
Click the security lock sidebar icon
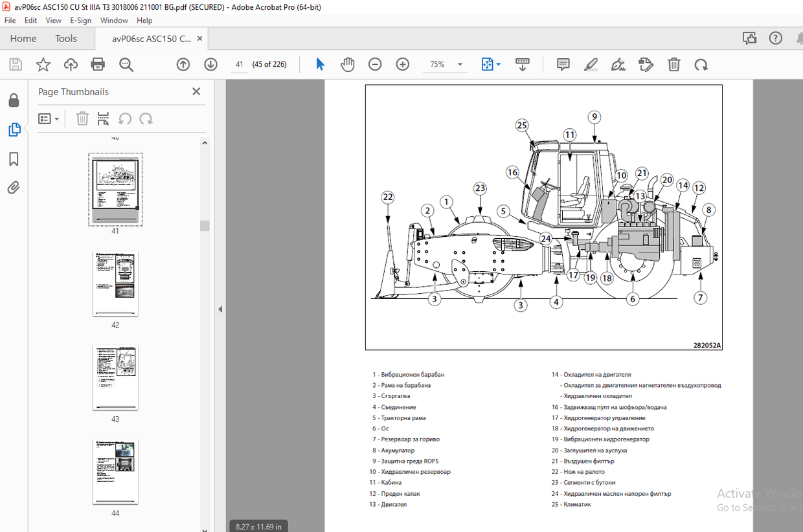coord(14,100)
